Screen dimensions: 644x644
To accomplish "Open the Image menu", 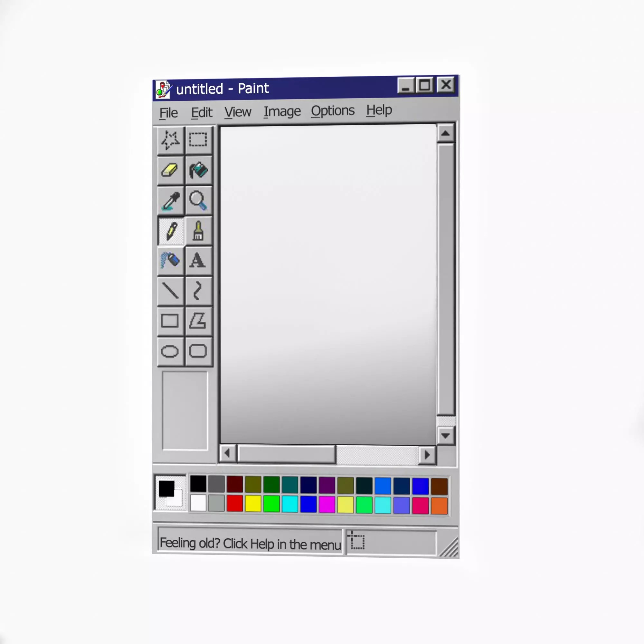I will 282,112.
